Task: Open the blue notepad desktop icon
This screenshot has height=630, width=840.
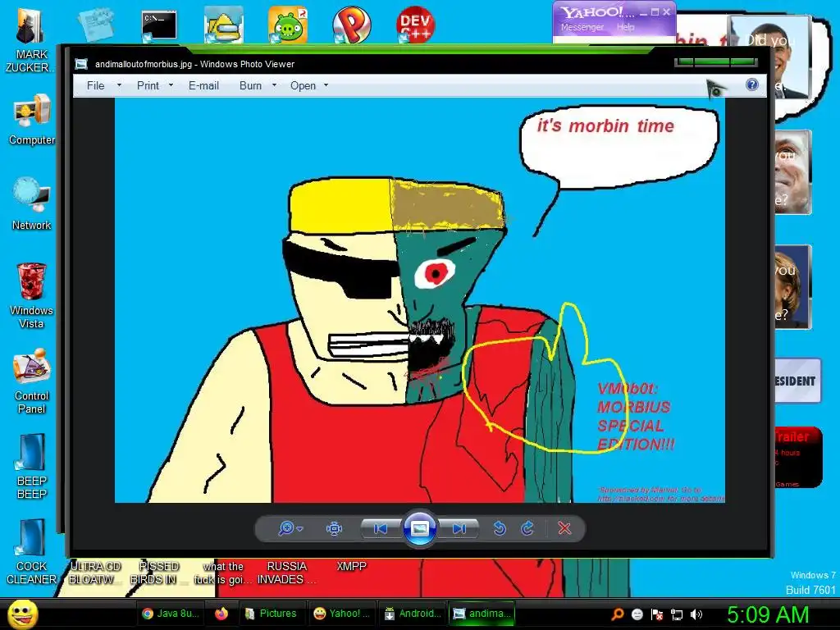Action: coord(95,25)
